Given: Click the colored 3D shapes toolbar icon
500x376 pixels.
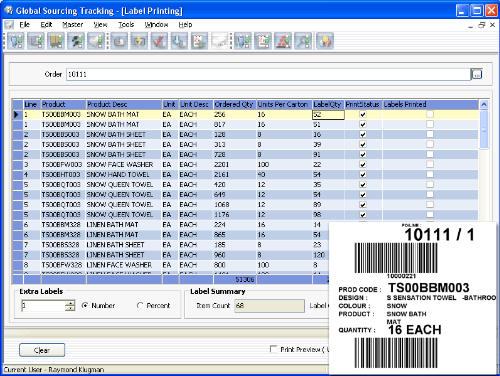Looking at the screenshot, I should click(325, 41).
